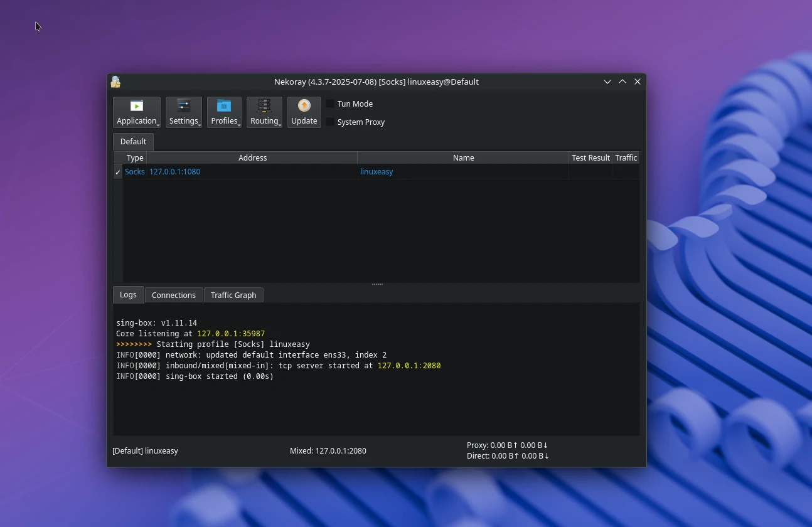Image resolution: width=812 pixels, height=527 pixels.
Task: Click the Update arrow icon
Action: pyautogui.click(x=304, y=106)
